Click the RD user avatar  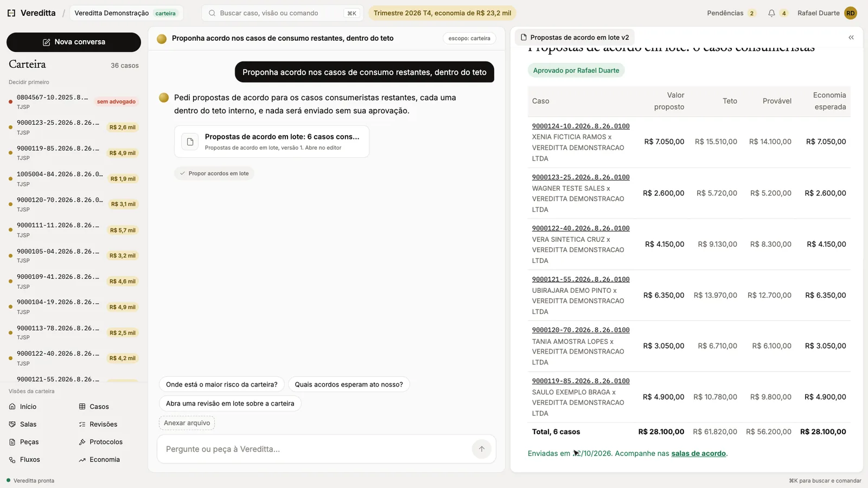(851, 13)
